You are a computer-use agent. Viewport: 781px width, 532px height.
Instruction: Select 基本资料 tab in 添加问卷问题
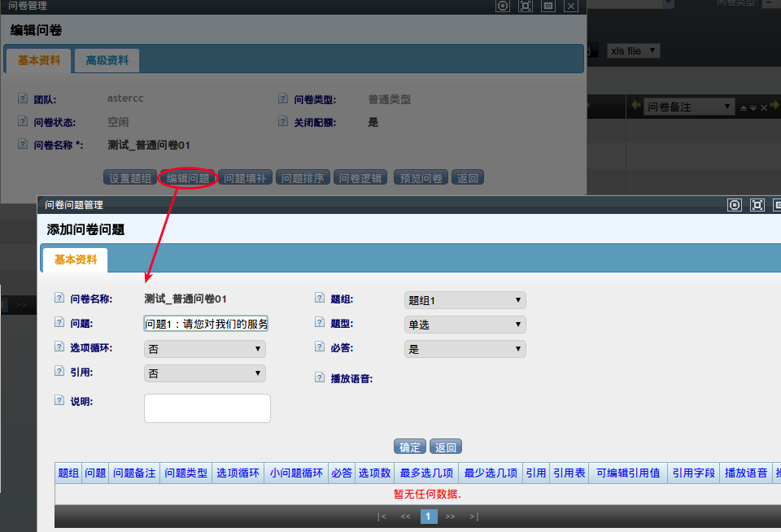75,259
